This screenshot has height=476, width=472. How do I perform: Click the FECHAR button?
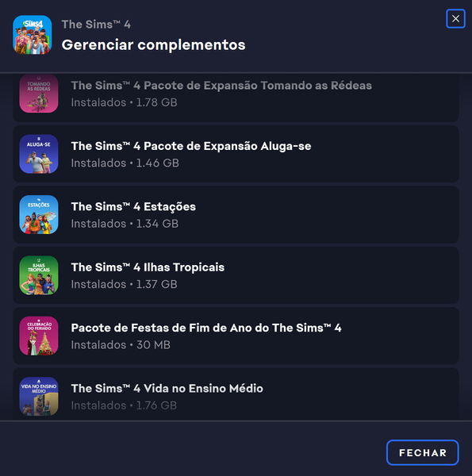pos(423,453)
